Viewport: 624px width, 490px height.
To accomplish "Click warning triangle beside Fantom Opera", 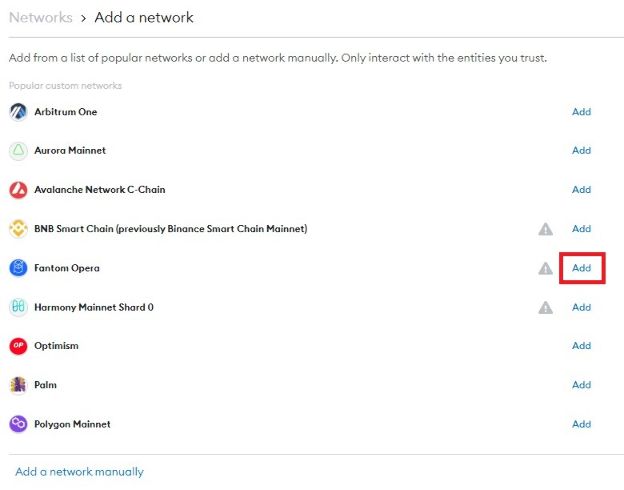I will (x=545, y=268).
